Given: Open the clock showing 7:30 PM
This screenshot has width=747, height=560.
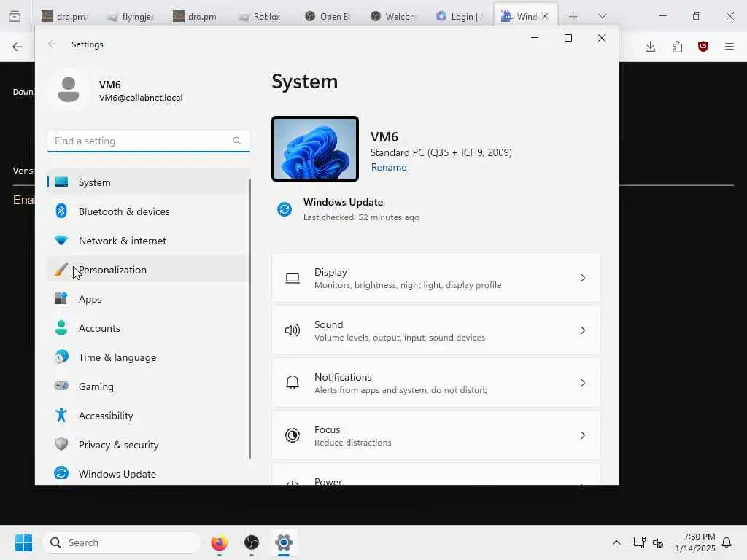Looking at the screenshot, I should point(695,542).
